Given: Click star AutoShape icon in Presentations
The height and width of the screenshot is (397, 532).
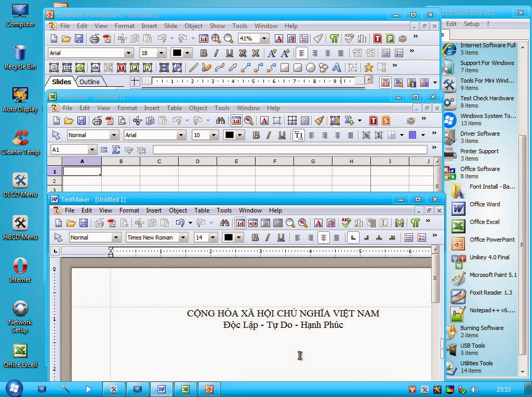Looking at the screenshot, I should click(368, 68).
